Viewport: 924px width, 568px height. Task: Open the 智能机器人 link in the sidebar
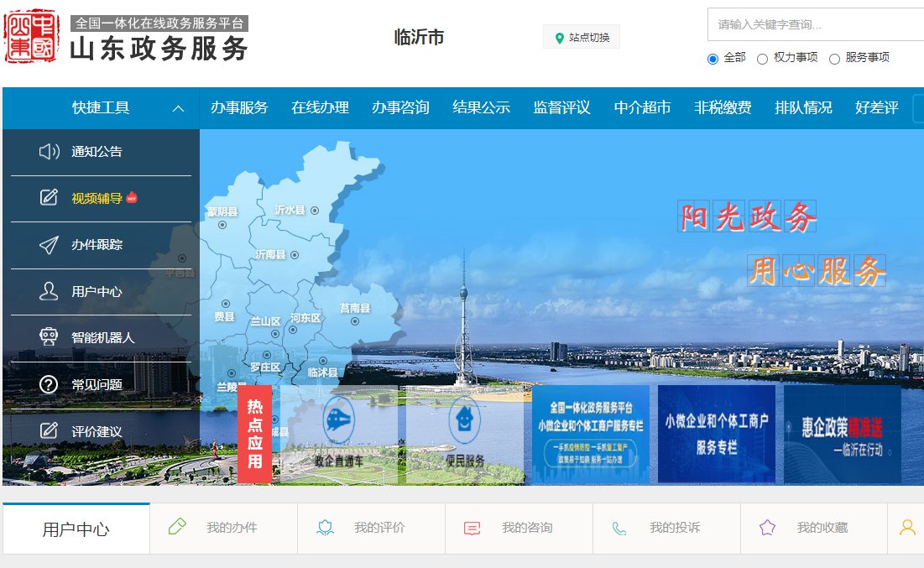pyautogui.click(x=103, y=337)
